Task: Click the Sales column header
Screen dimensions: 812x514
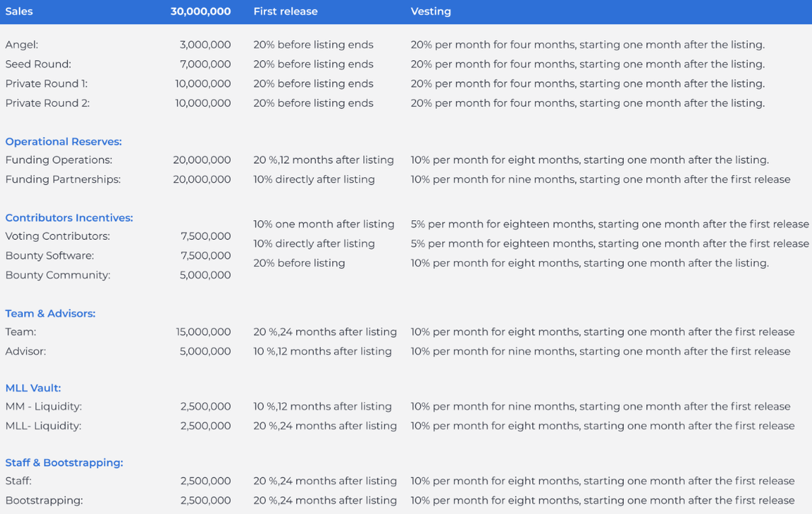Action: pyautogui.click(x=19, y=12)
